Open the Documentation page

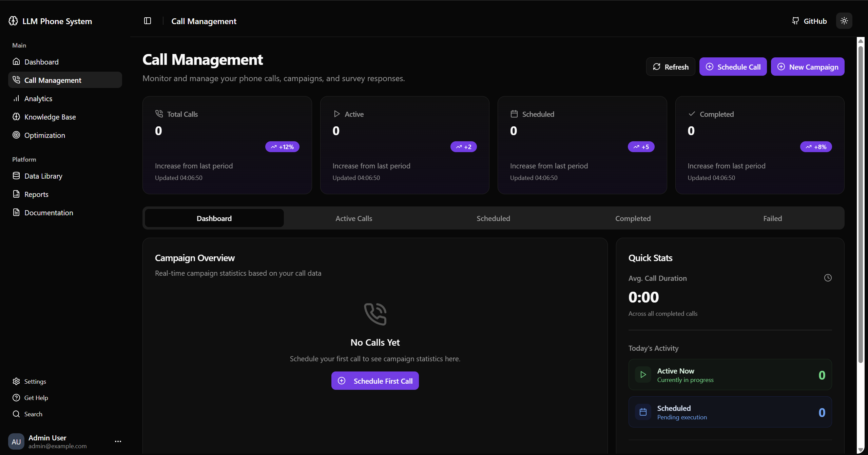pos(49,213)
